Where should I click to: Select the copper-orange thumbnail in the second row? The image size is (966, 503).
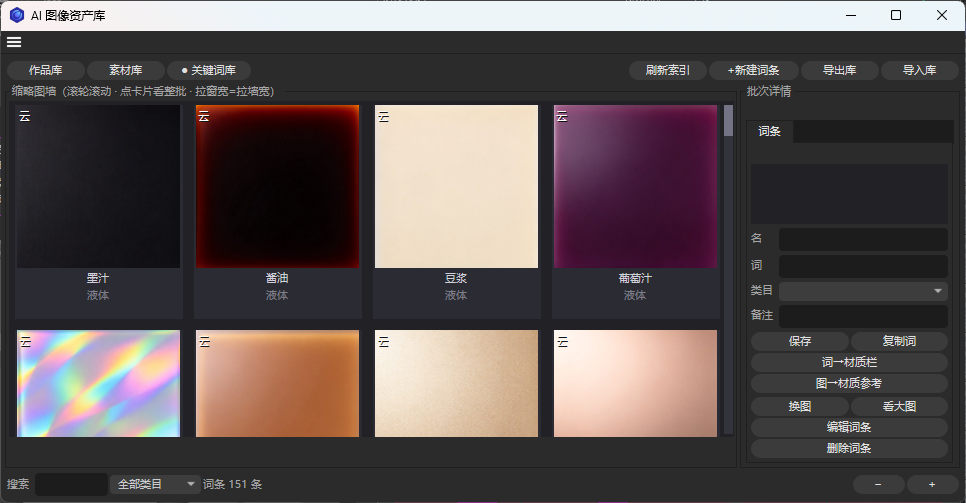point(277,383)
